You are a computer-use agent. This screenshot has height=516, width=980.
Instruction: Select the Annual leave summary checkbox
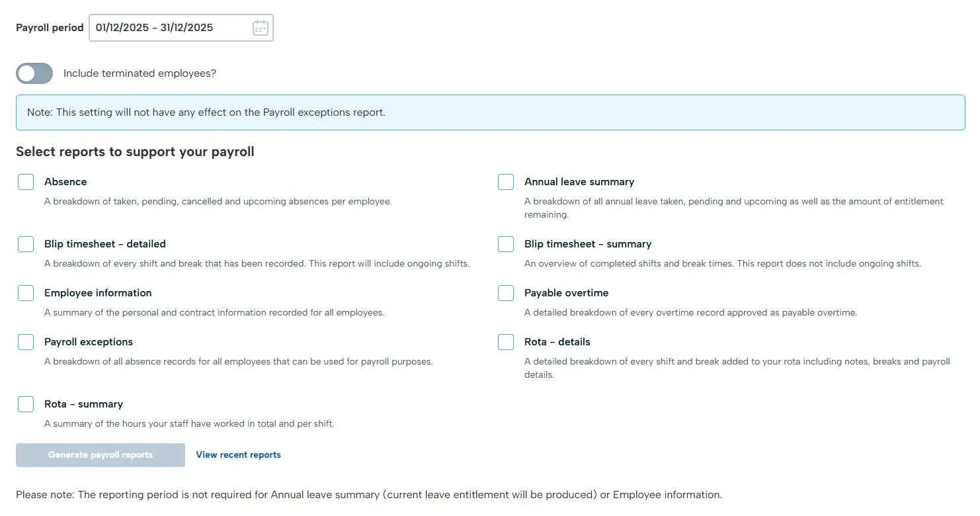pyautogui.click(x=506, y=182)
